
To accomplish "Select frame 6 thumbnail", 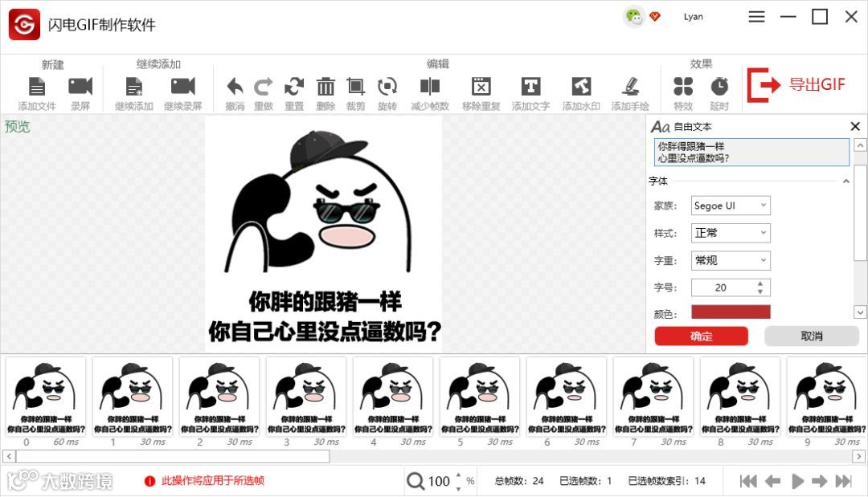I will point(567,397).
